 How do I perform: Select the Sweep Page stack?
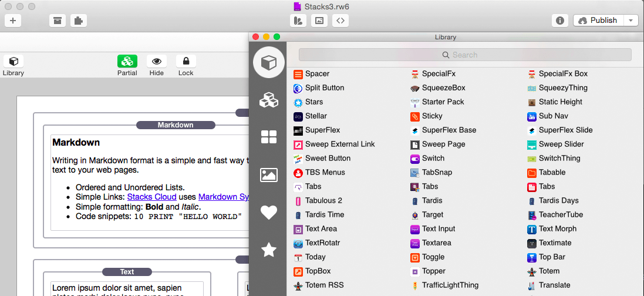pyautogui.click(x=438, y=144)
